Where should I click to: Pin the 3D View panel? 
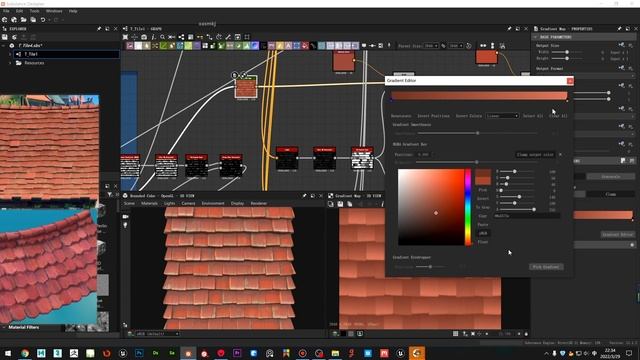[x=304, y=196]
